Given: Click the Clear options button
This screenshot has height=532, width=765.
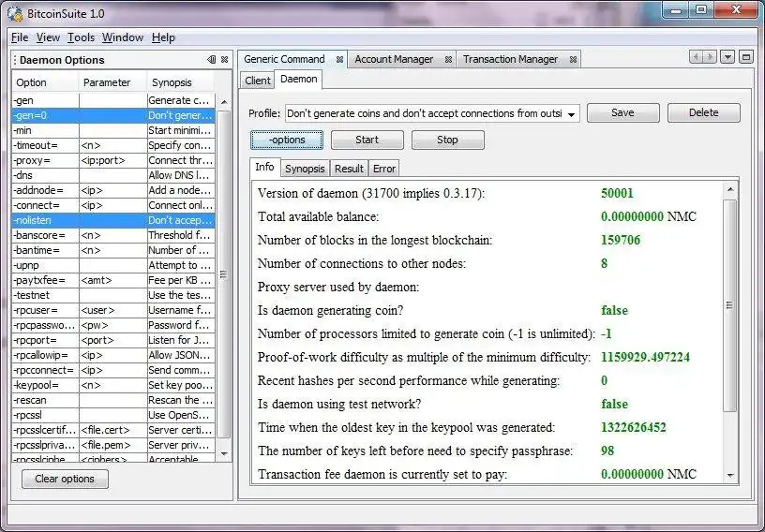Looking at the screenshot, I should point(65,479).
